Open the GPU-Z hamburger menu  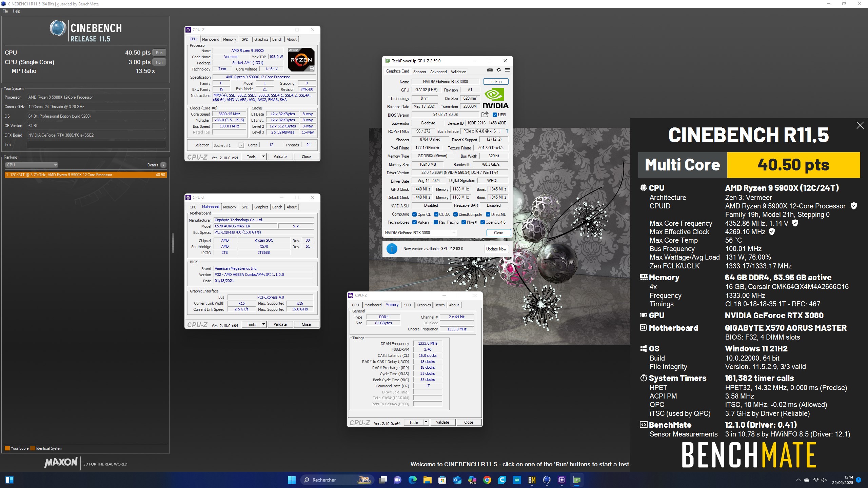[507, 70]
